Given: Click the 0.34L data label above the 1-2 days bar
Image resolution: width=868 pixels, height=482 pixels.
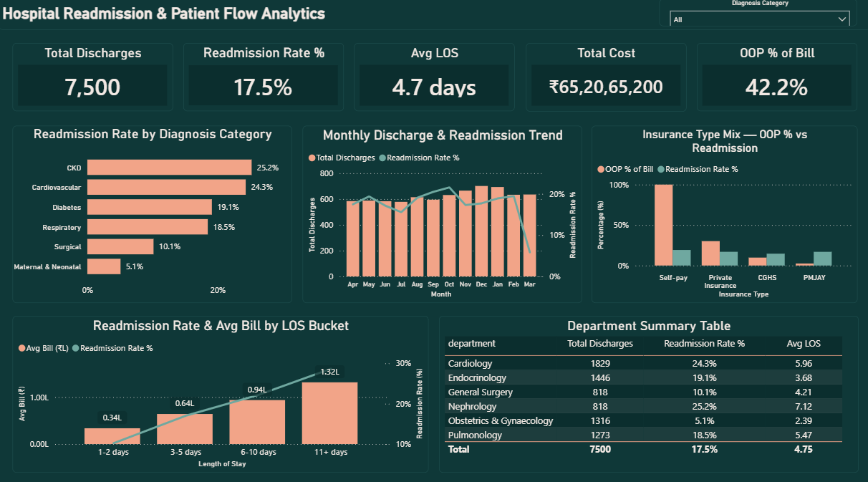Looking at the screenshot, I should [112, 418].
